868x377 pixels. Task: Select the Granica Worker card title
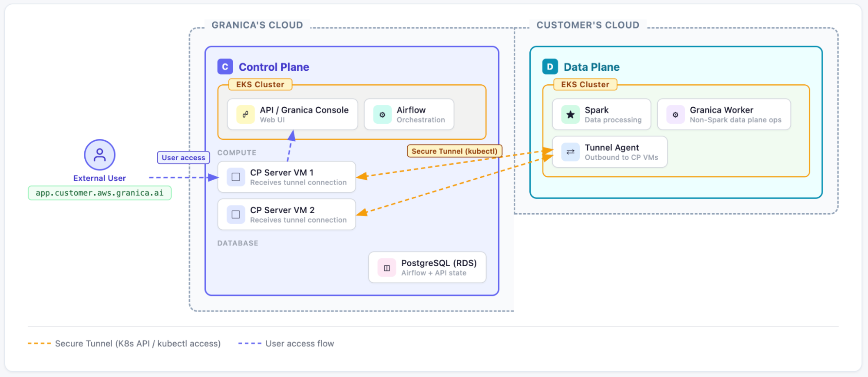tap(721, 110)
